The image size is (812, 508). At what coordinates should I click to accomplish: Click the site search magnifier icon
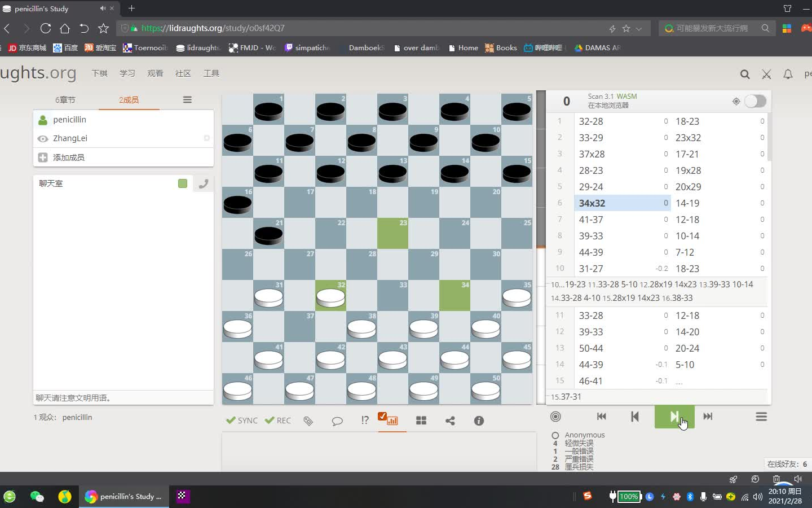coord(745,74)
